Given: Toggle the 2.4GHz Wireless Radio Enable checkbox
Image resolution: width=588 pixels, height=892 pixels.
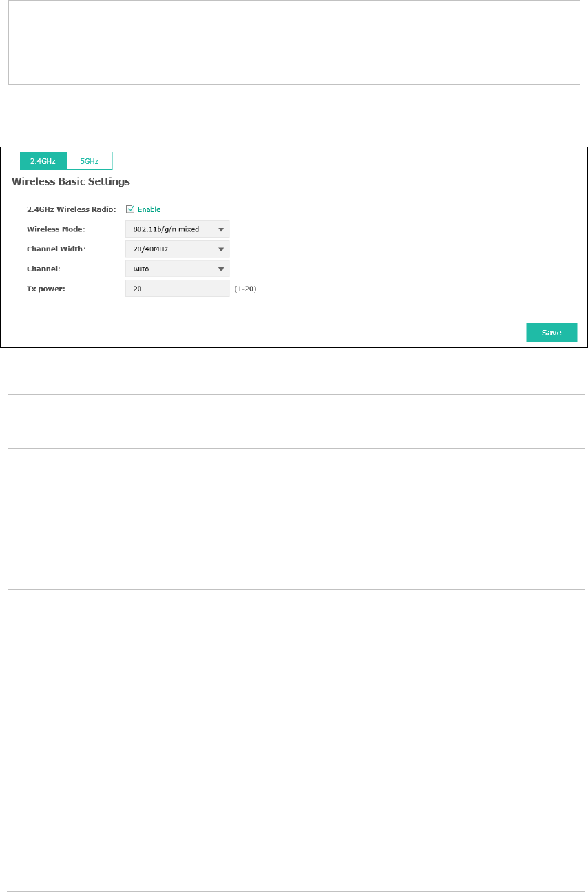Looking at the screenshot, I should [130, 209].
